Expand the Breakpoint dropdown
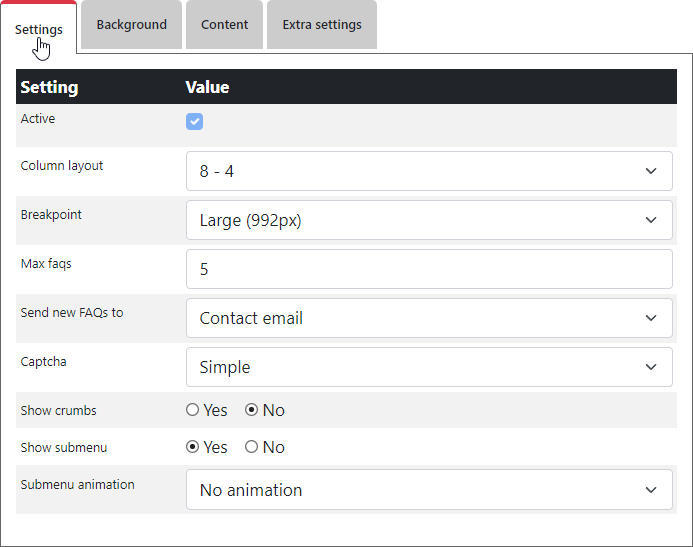The width and height of the screenshot is (693, 547). pos(428,220)
